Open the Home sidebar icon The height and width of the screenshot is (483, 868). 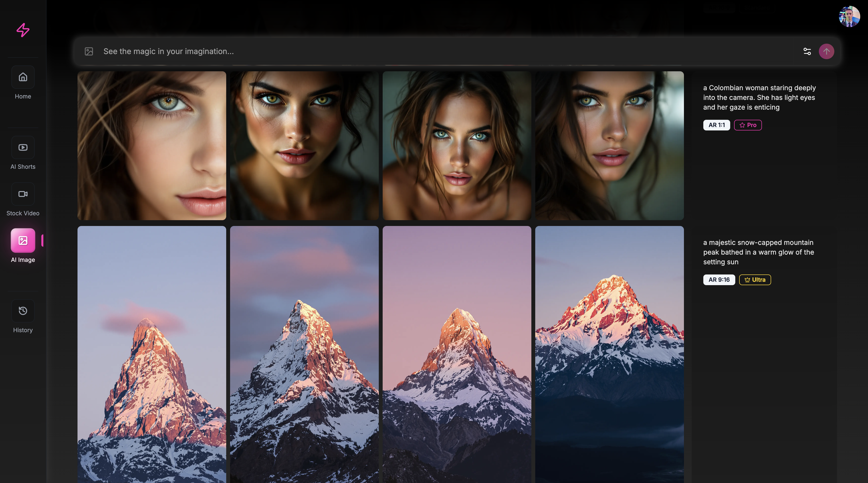pos(23,77)
